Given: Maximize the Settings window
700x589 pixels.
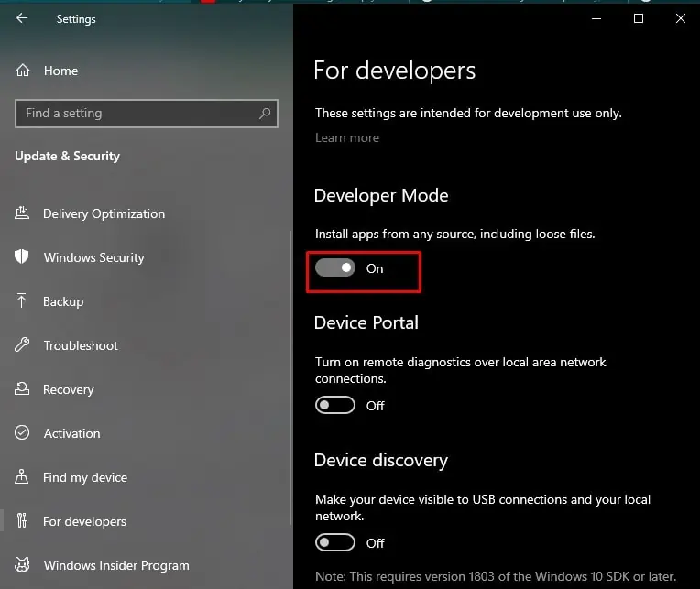Looking at the screenshot, I should pyautogui.click(x=639, y=18).
